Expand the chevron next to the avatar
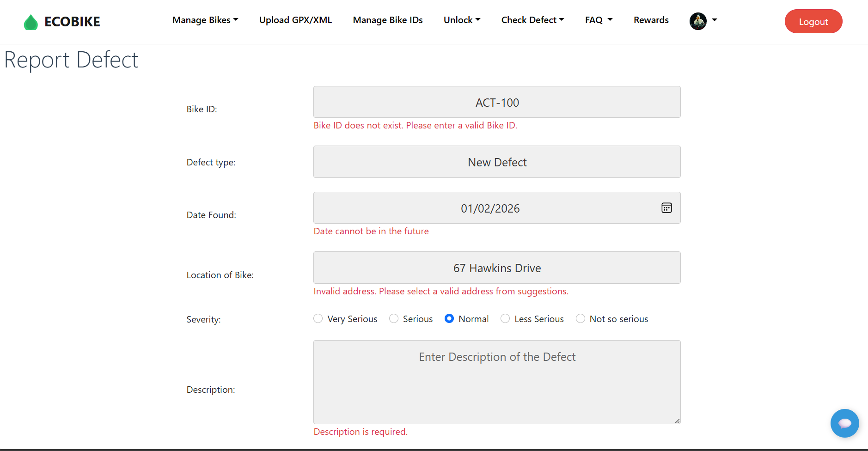The image size is (868, 451). click(714, 21)
